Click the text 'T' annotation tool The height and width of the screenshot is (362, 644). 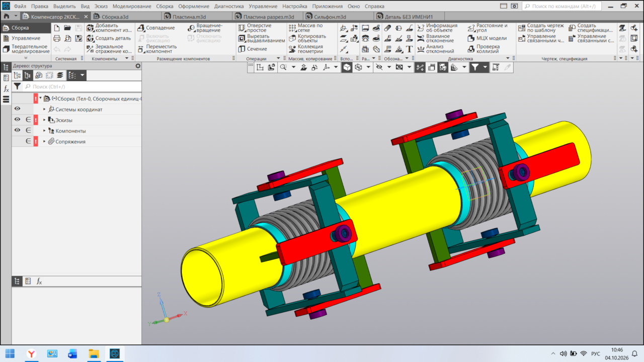coord(409,49)
